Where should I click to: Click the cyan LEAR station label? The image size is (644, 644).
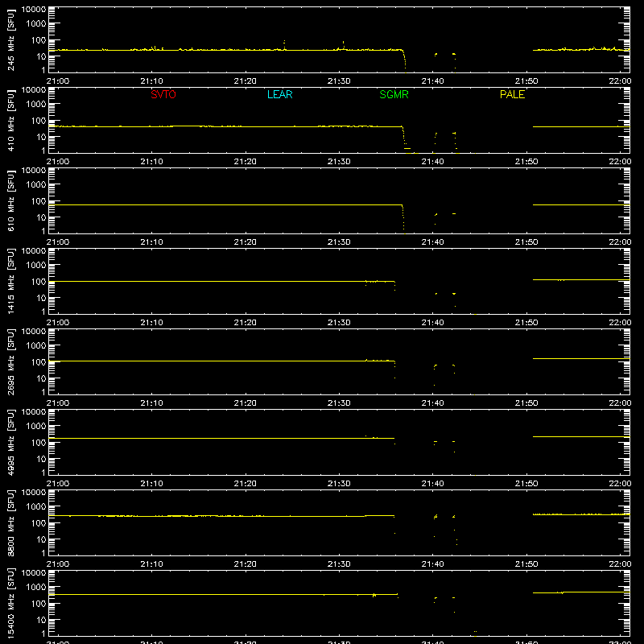point(279,94)
